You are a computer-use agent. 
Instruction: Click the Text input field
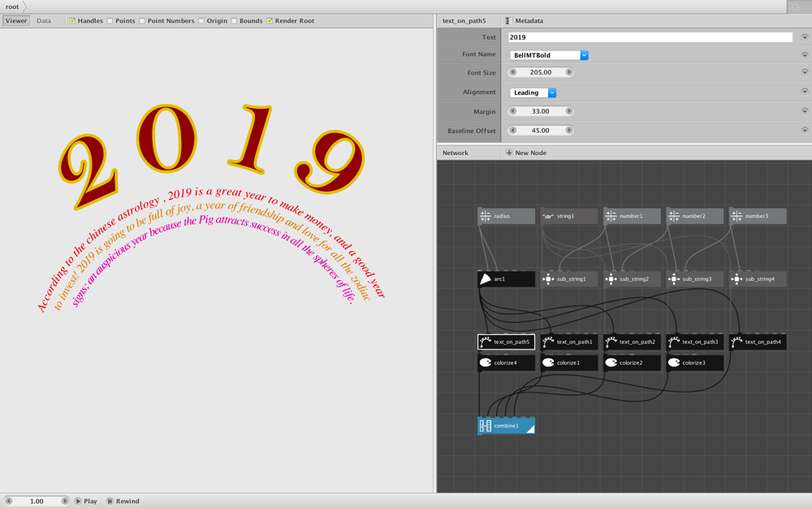click(x=650, y=37)
